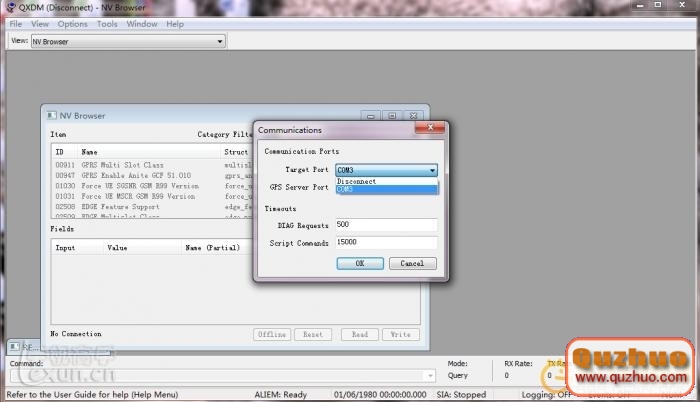This screenshot has height=402, width=700.
Task: Maximize the NV Browser child window
Action: [x=392, y=116]
